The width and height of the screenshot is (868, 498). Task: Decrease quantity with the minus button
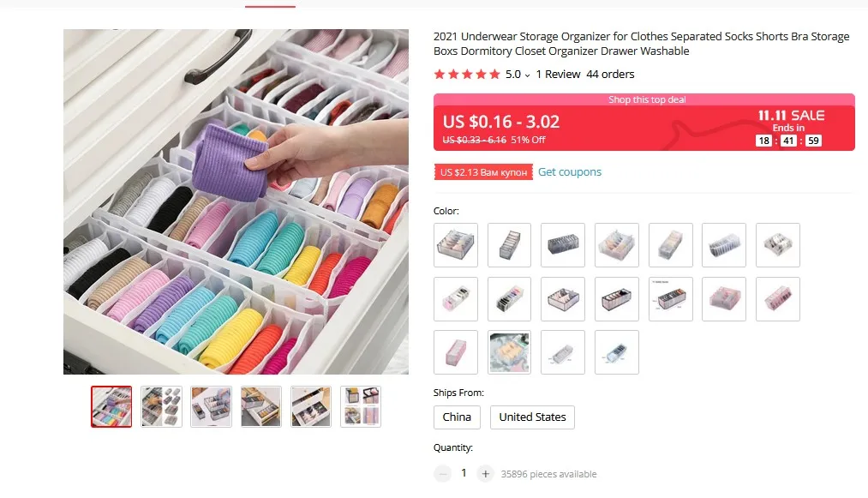point(442,474)
